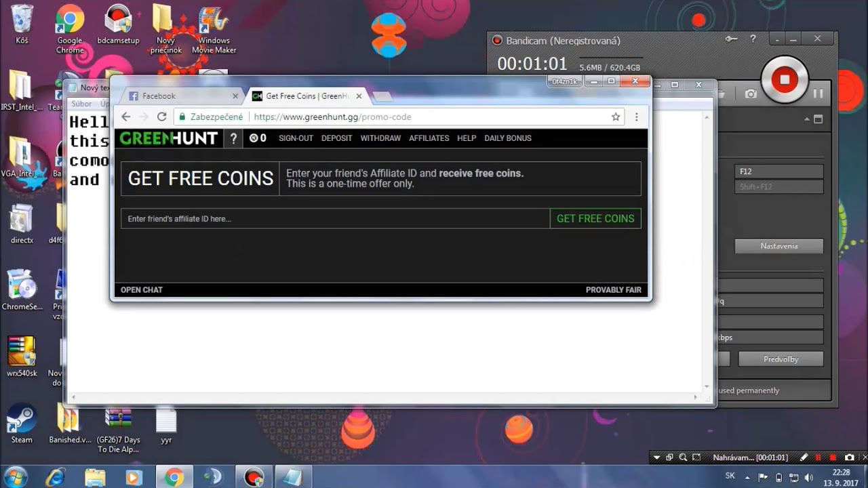Pause the Bandicam recording
Image resolution: width=868 pixels, height=488 pixels.
click(x=818, y=94)
